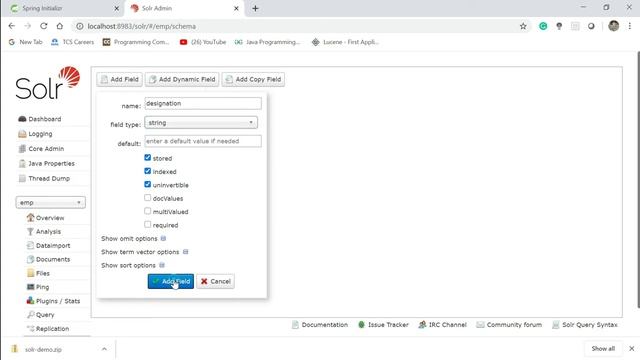The image size is (640, 360).
Task: Expand Show sort options
Action: (133, 265)
